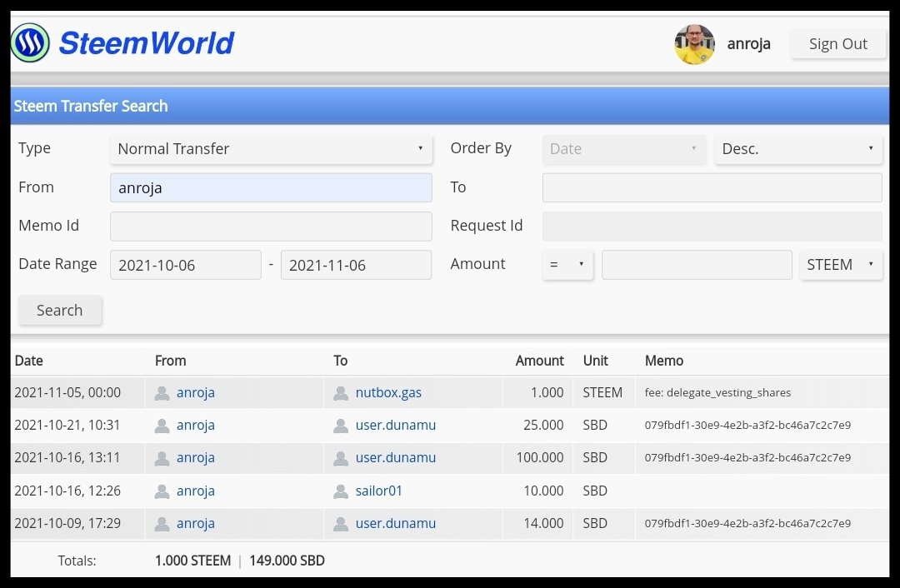900x588 pixels.
Task: Open user.dunamu link in 2021-10-21 row
Action: pyautogui.click(x=396, y=426)
